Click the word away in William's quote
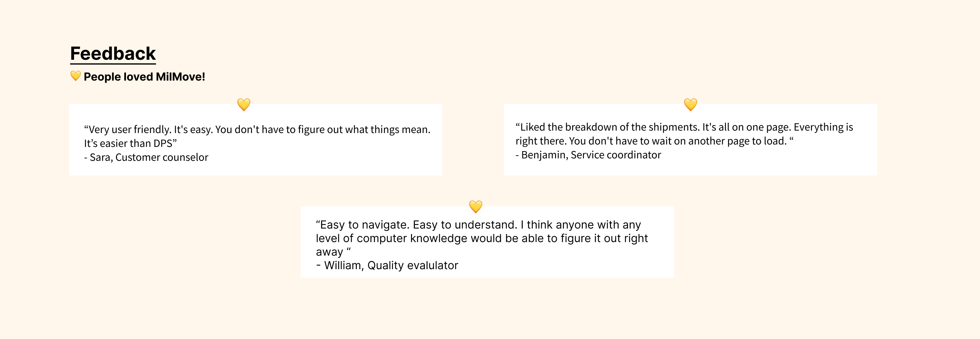The image size is (980, 339). pyautogui.click(x=329, y=252)
